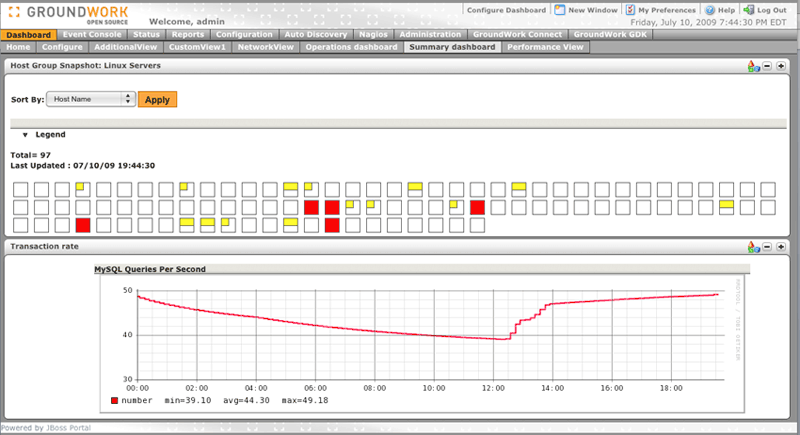
Task: Click the first host box in the top row
Action: tap(20, 190)
